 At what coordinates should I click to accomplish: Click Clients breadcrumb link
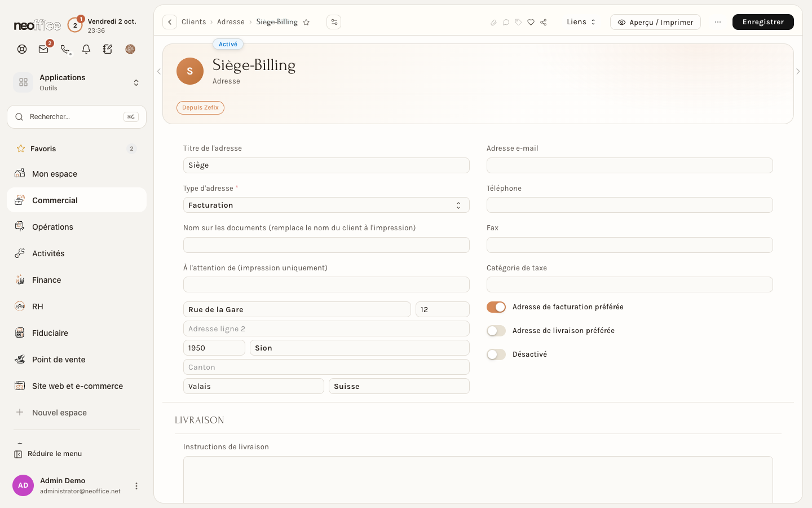[193, 22]
